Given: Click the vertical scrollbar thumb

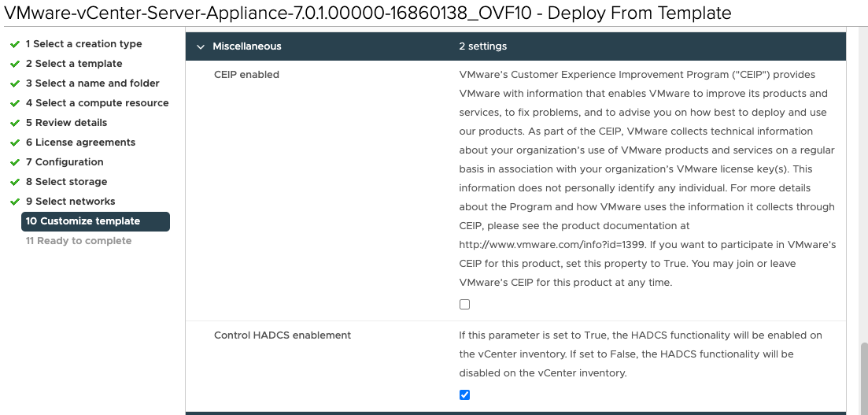Looking at the screenshot, I should pyautogui.click(x=863, y=376).
